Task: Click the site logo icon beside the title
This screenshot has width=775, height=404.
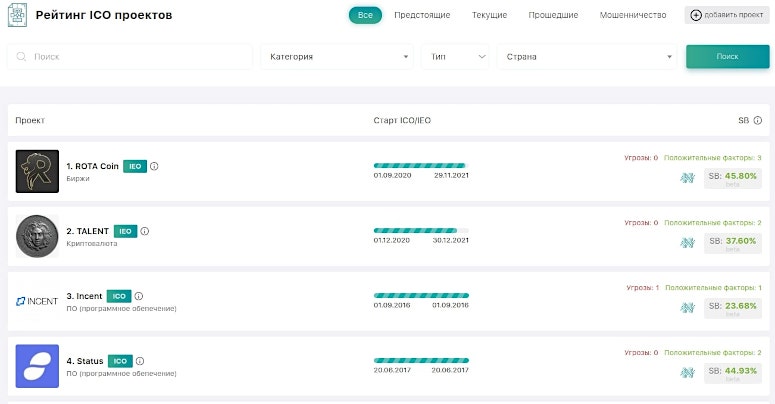Action: tap(17, 15)
